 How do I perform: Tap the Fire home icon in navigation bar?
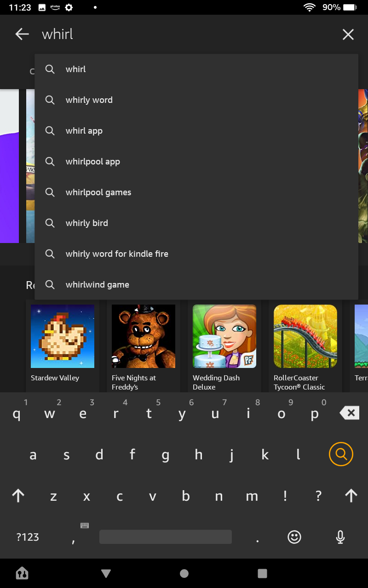[22, 573]
